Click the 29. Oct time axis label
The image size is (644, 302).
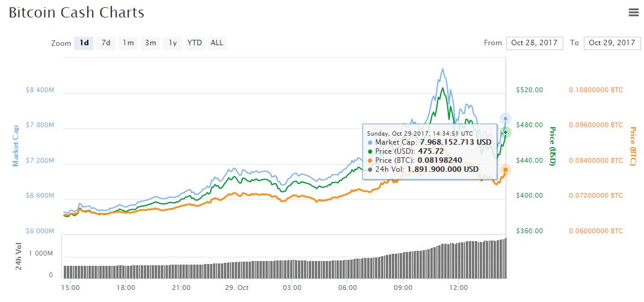tap(237, 288)
